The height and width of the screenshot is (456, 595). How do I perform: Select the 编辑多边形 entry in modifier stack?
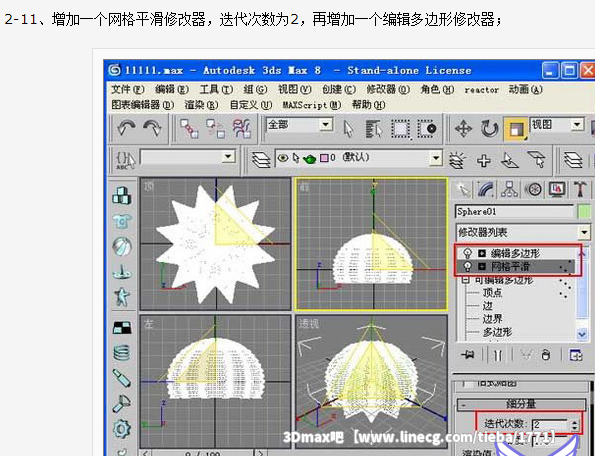coord(515,253)
